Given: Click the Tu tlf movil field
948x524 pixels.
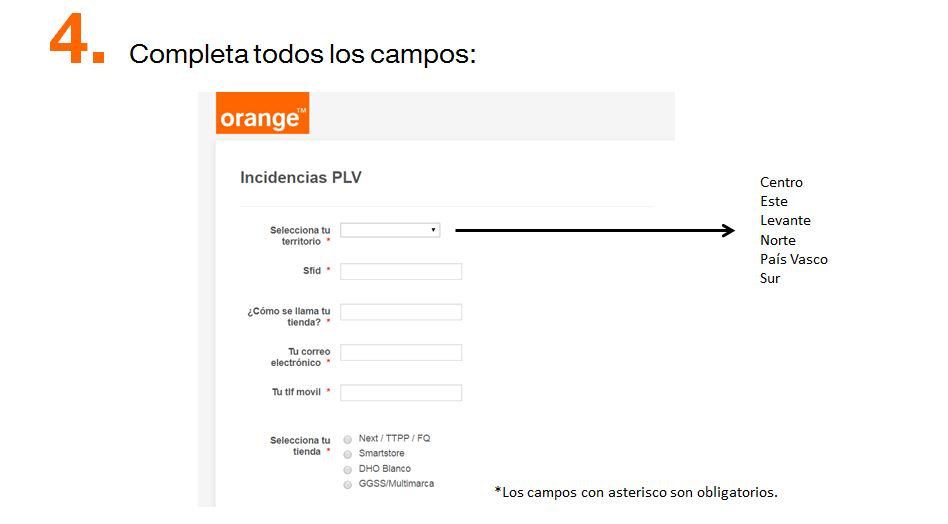Looking at the screenshot, I should [401, 393].
